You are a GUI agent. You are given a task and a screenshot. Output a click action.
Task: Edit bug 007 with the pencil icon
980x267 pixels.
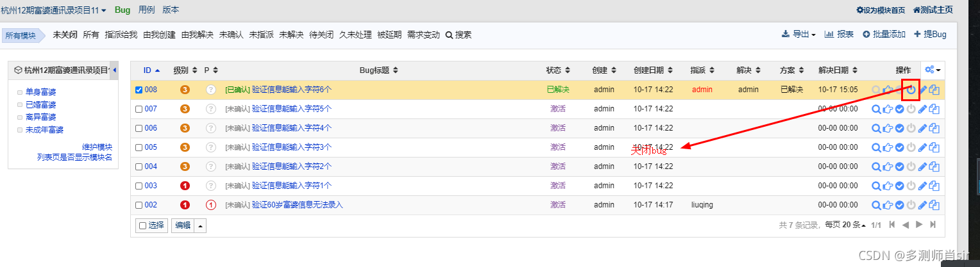point(923,109)
